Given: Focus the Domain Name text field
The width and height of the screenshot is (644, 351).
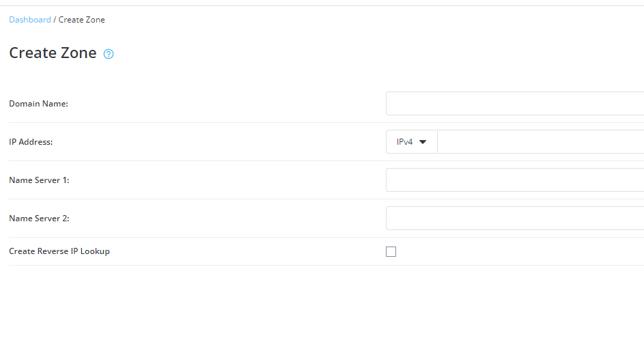Looking at the screenshot, I should tap(515, 103).
